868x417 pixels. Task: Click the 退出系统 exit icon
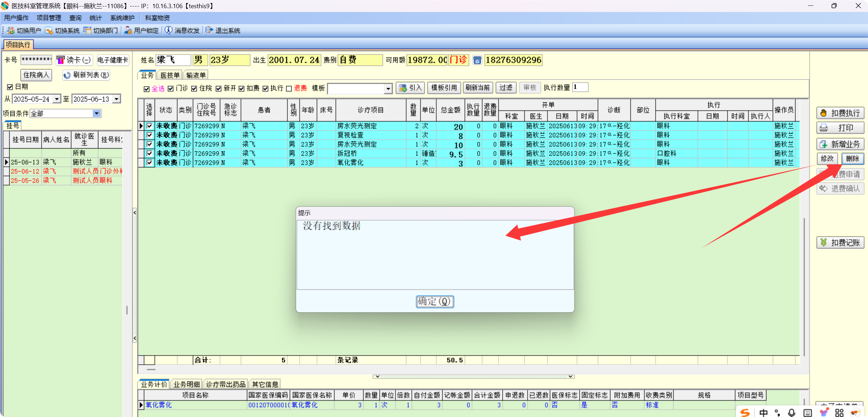pyautogui.click(x=209, y=30)
